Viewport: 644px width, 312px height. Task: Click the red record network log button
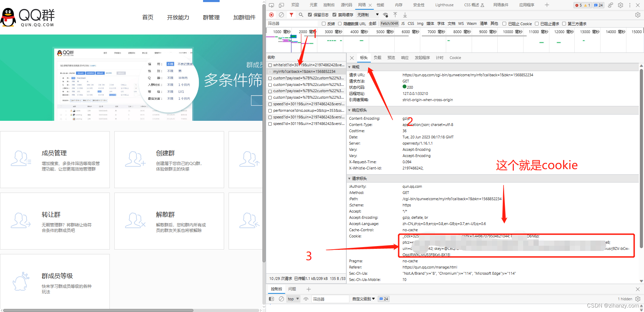click(x=271, y=15)
